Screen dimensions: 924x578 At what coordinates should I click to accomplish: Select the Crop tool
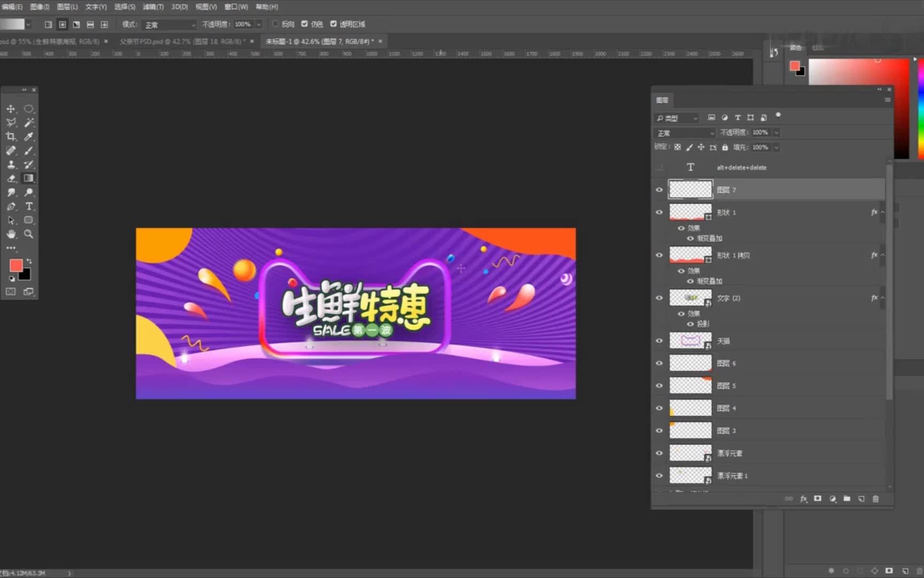11,136
